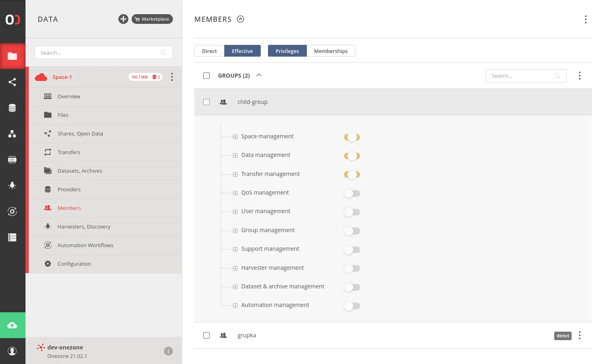Enable QoS management privilege toggle
This screenshot has width=604, height=364.
(352, 193)
